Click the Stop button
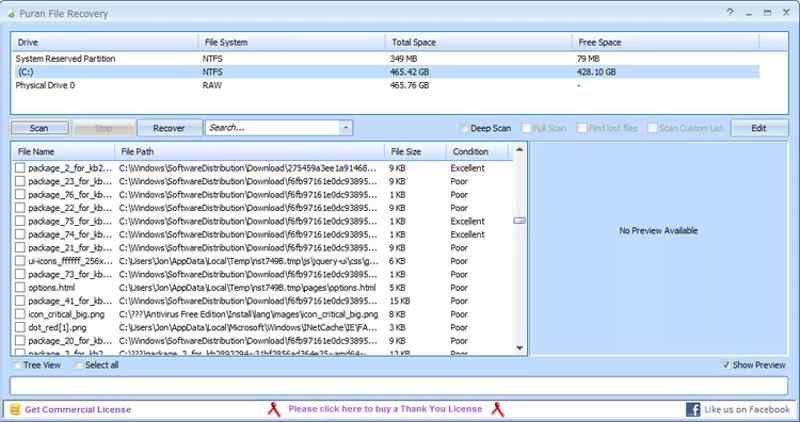Image resolution: width=800 pixels, height=422 pixels. [104, 128]
